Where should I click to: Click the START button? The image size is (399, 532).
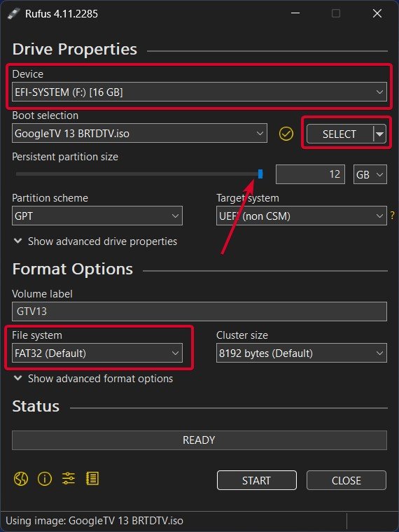[x=256, y=480]
